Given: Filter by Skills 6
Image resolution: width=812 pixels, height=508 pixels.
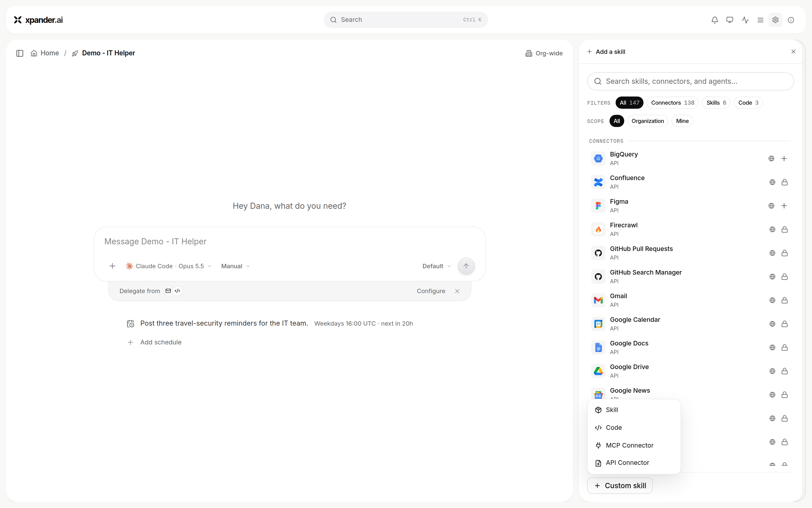Looking at the screenshot, I should pos(716,103).
